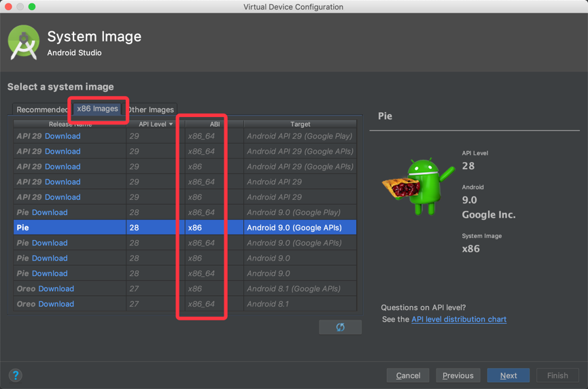Viewport: 588px width, 389px height.
Task: Click the Target column header
Action: [300, 124]
